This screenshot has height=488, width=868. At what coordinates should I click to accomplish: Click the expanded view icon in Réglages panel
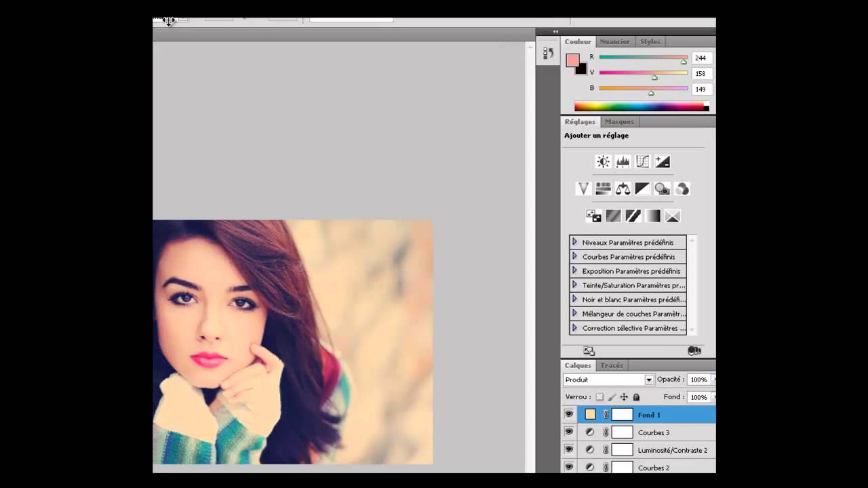[x=589, y=350]
